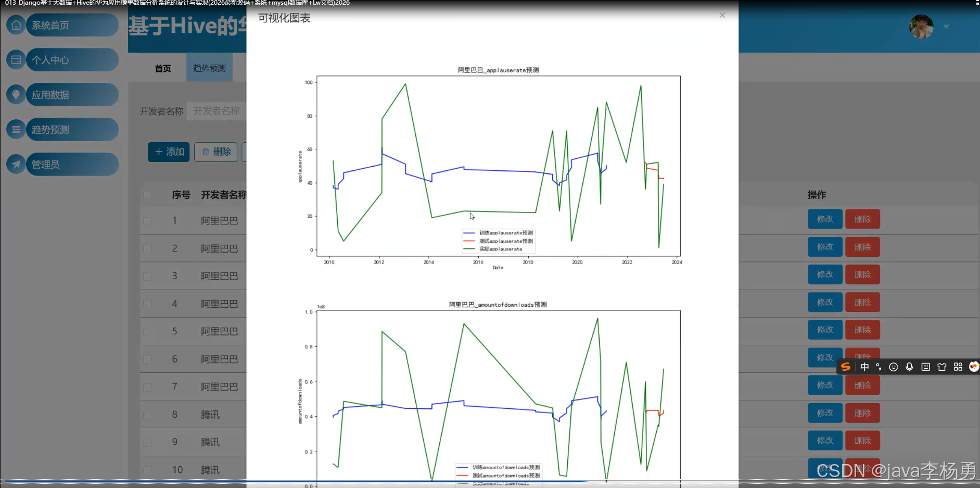Image resolution: width=980 pixels, height=488 pixels.
Task: Tick the checkbox for row 5
Action: [x=147, y=331]
